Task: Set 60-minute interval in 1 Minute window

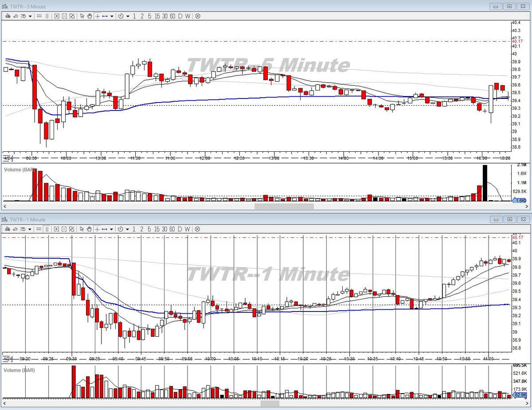Action: click(x=172, y=229)
